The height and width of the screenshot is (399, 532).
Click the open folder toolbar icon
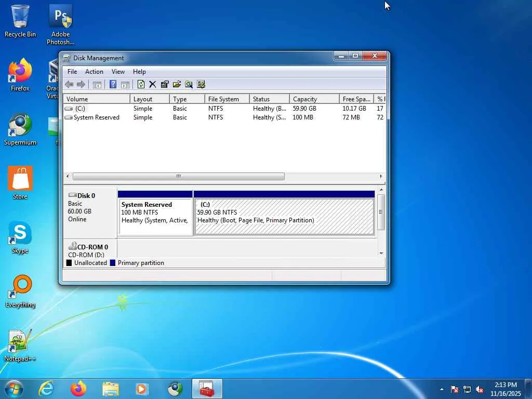point(177,84)
